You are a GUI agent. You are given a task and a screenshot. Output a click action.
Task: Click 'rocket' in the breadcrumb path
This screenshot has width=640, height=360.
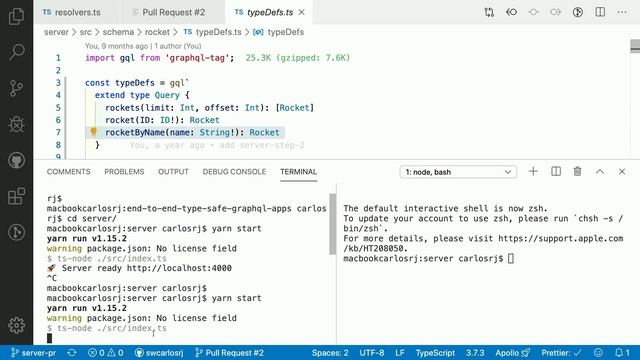[x=157, y=32]
